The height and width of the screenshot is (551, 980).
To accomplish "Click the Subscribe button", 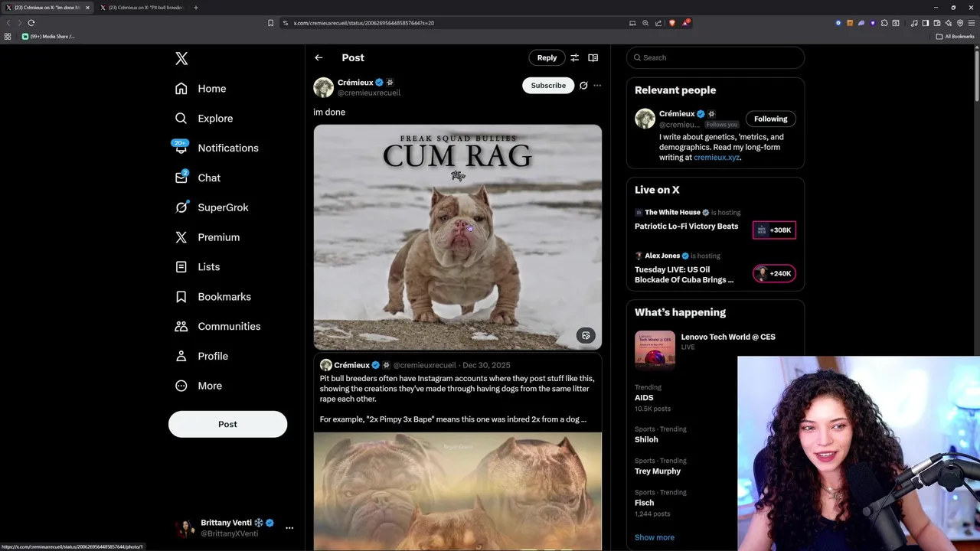I will click(x=548, y=85).
